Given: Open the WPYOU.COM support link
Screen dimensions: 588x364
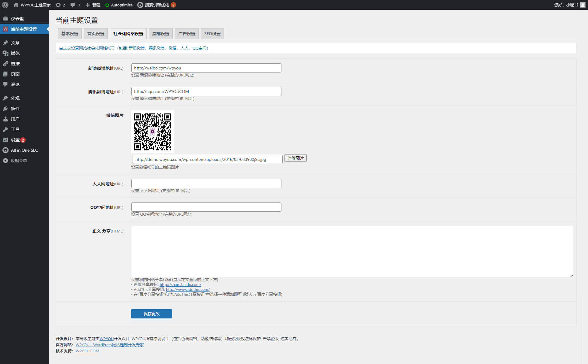Looking at the screenshot, I should click(x=87, y=351).
